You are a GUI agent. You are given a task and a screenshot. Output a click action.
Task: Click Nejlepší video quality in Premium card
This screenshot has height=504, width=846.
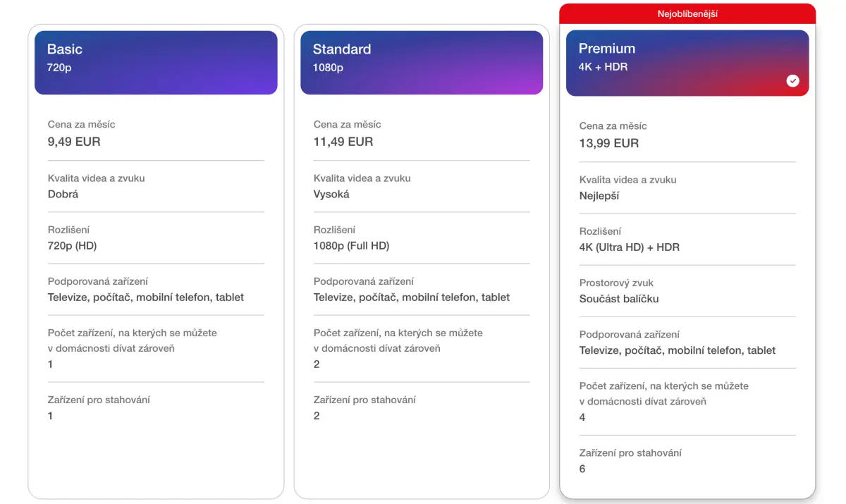tap(599, 195)
